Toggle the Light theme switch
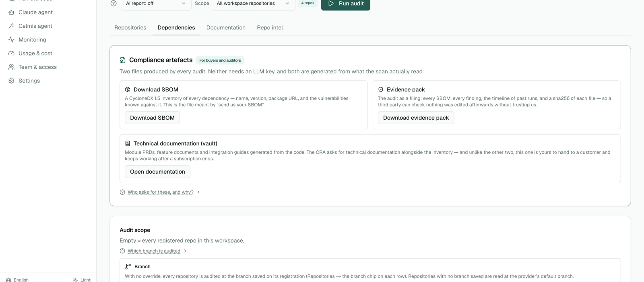The height and width of the screenshot is (282, 644). (82, 280)
